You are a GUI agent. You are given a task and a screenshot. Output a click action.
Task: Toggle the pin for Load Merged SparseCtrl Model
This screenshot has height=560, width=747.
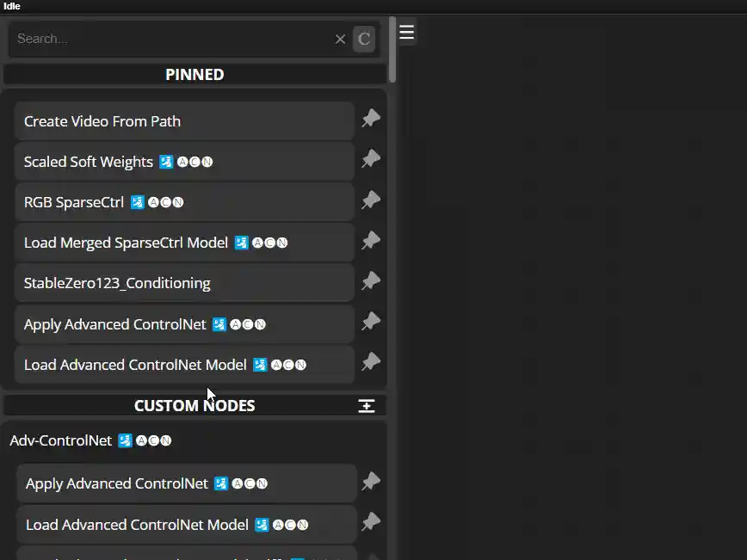[x=370, y=241]
